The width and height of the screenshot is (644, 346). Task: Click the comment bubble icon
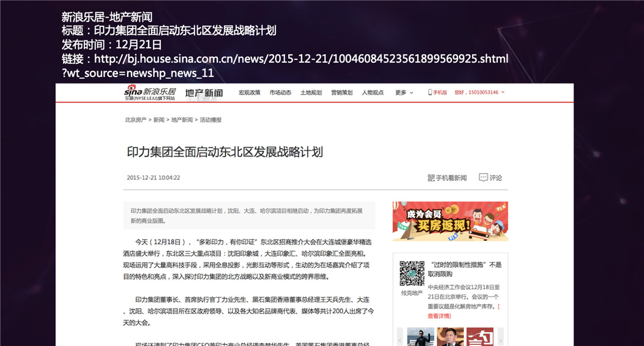(x=483, y=177)
